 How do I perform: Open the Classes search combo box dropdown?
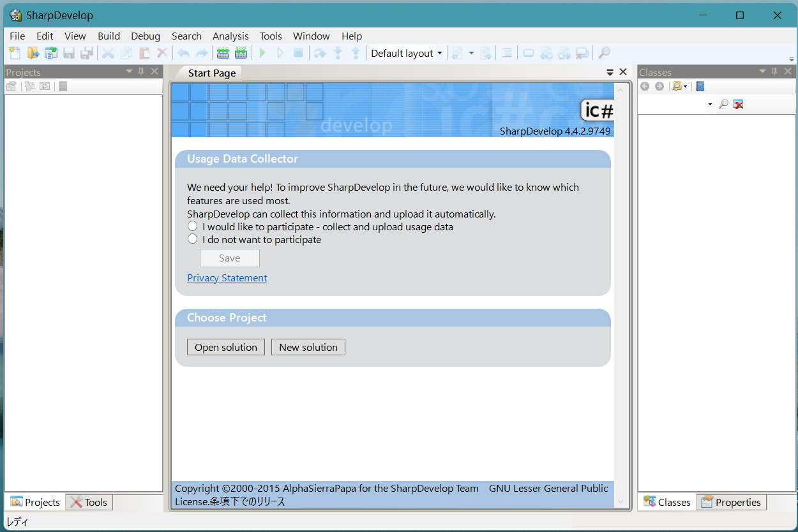(710, 104)
